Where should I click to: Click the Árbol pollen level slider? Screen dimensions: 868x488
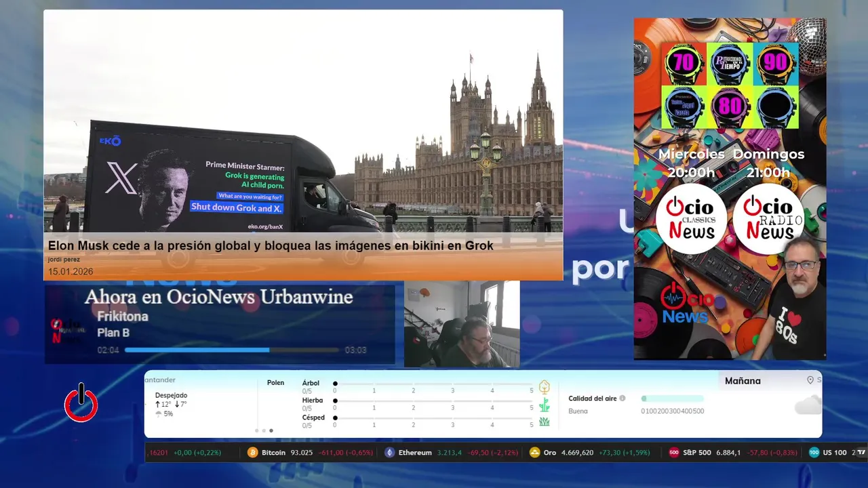click(x=433, y=384)
